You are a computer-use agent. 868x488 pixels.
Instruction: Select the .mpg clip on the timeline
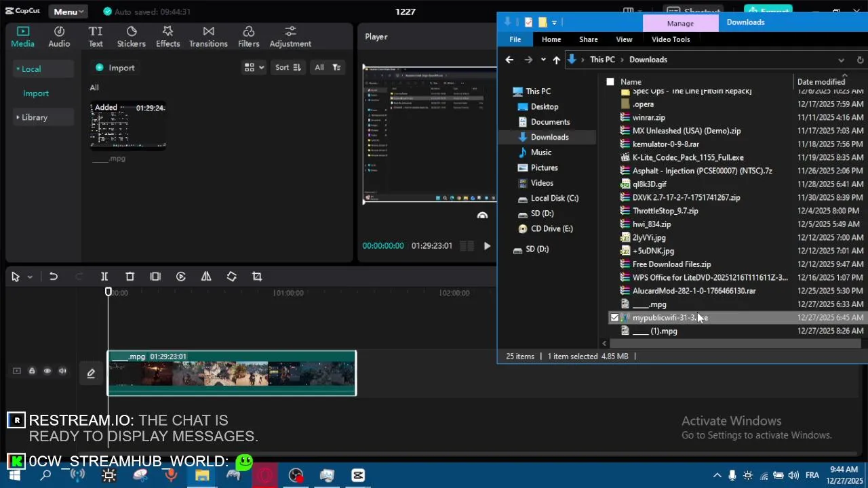pyautogui.click(x=232, y=373)
